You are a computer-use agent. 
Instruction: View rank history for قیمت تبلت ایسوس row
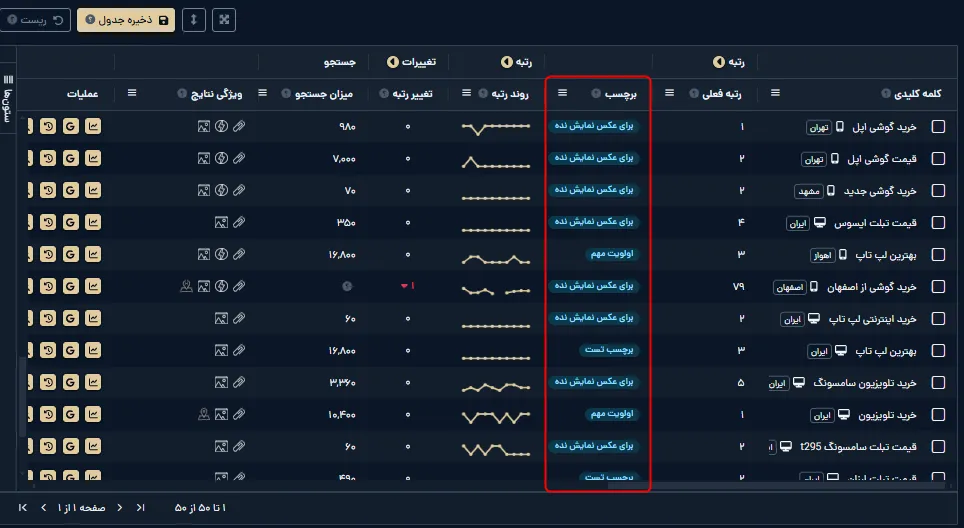[x=48, y=222]
